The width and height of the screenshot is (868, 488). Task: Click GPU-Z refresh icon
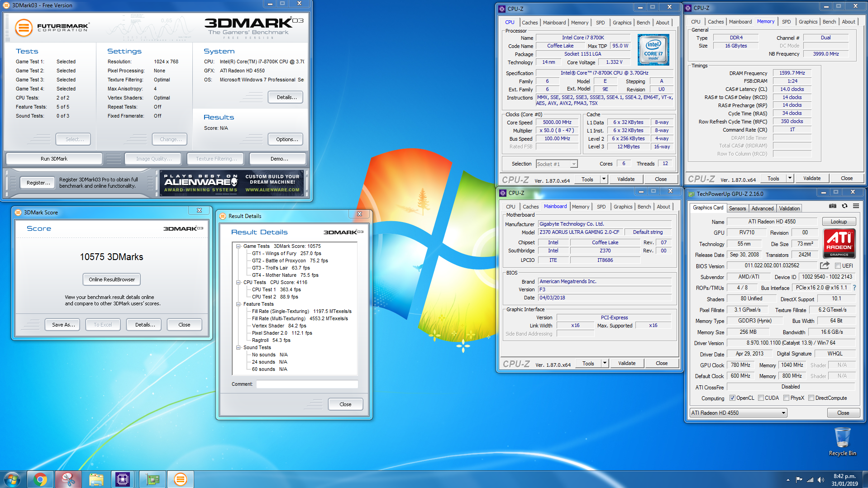click(844, 206)
